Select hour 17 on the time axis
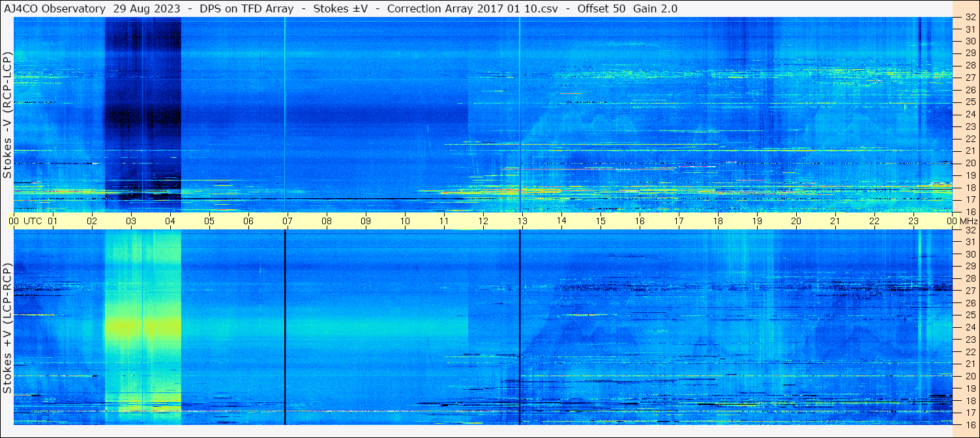Screen dimensions: 980x438 pyautogui.click(x=679, y=221)
